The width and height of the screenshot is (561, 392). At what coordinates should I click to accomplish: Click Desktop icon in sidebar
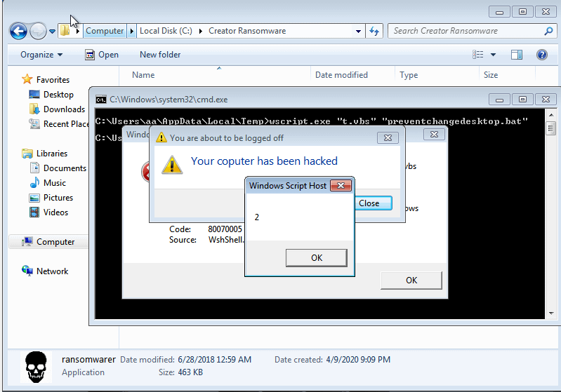34,95
